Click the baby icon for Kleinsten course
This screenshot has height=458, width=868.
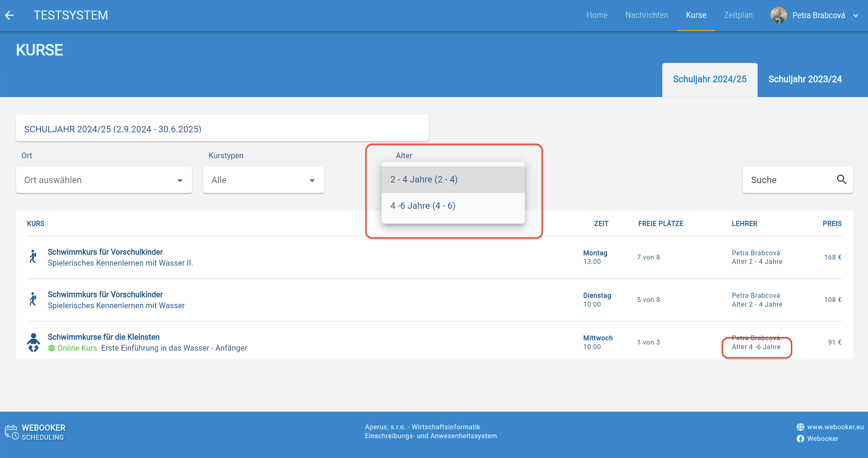point(33,342)
